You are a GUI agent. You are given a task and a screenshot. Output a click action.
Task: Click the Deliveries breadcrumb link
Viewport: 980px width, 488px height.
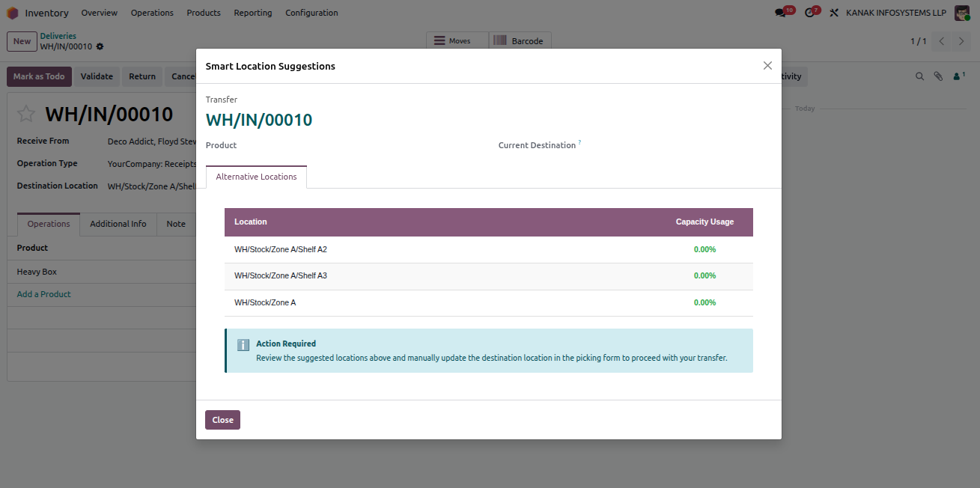click(x=58, y=36)
